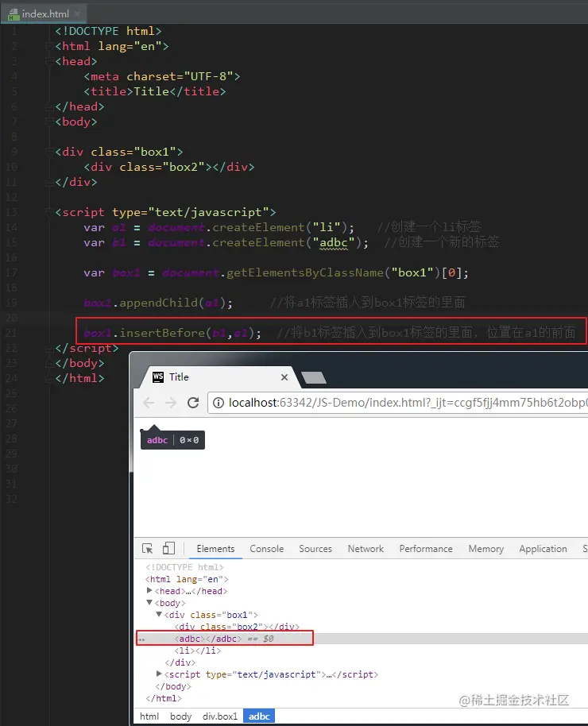Collapse the html tag fold marker on line 2
The height and width of the screenshot is (726, 588).
pos(48,46)
